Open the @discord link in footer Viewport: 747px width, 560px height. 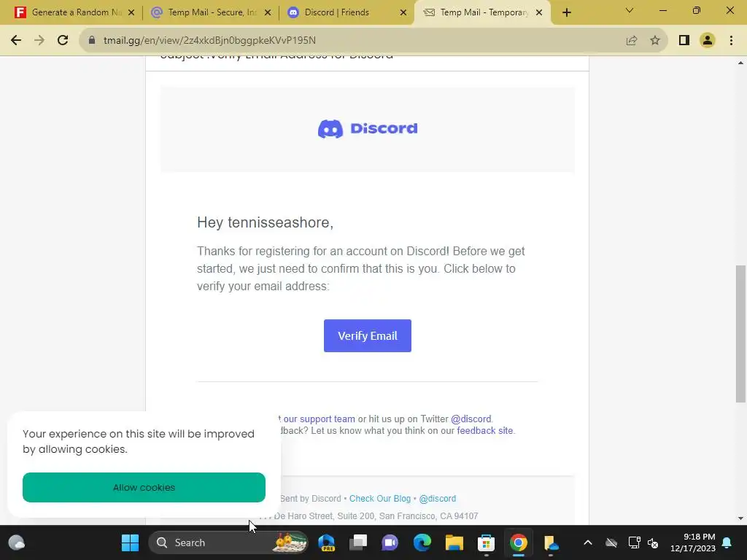438,499
